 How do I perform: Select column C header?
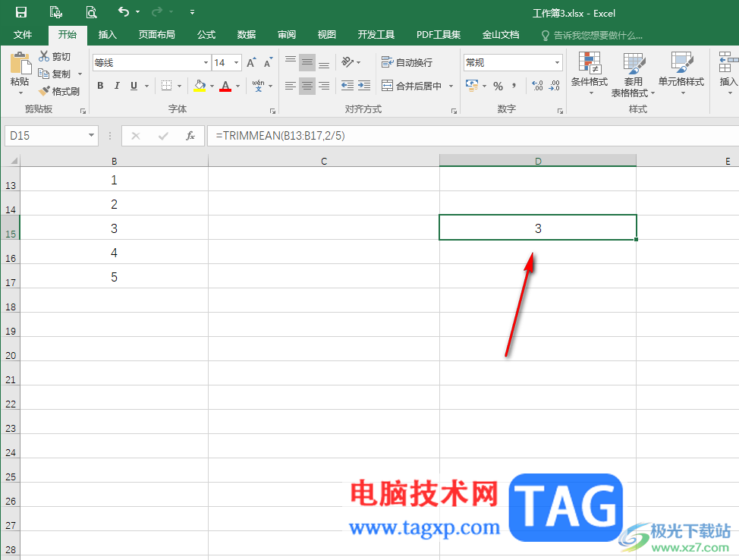pos(324,161)
